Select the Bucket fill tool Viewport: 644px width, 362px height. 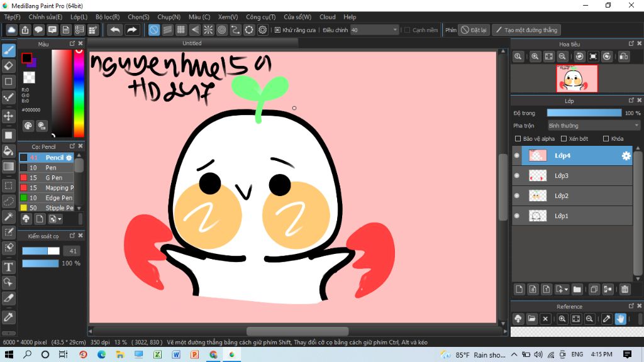9,151
